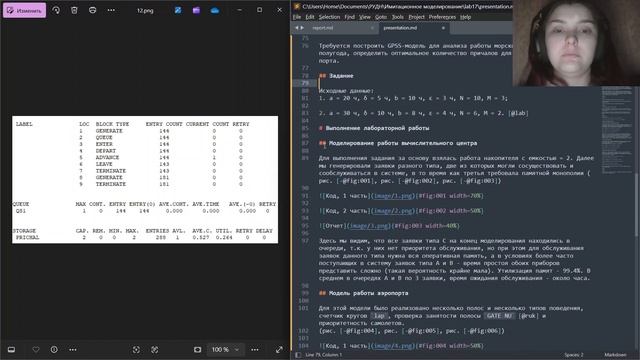Open the Find menu
The height and width of the screenshot is (360, 640).
click(x=350, y=17)
